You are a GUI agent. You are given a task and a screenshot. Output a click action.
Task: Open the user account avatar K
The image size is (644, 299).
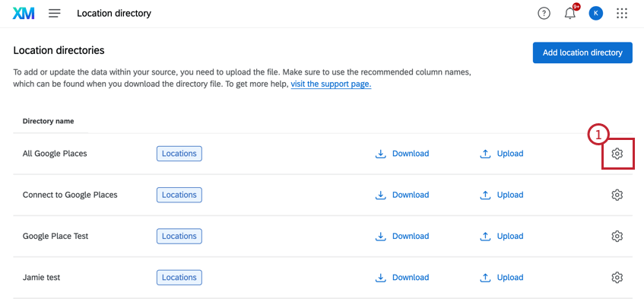595,14
